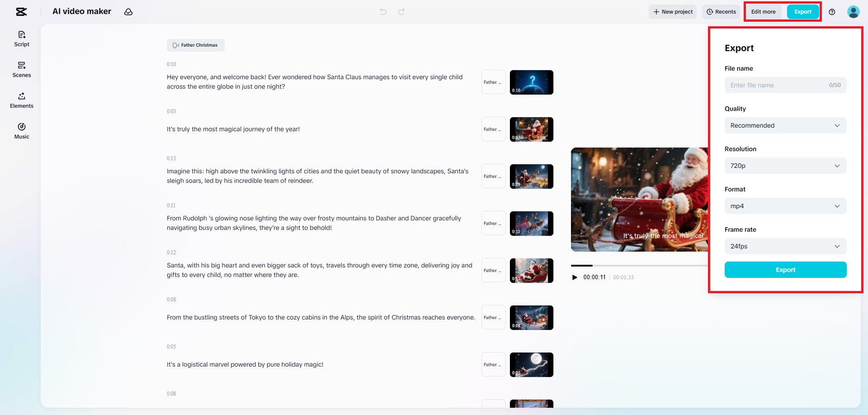Focus the Enter file name field

point(786,85)
